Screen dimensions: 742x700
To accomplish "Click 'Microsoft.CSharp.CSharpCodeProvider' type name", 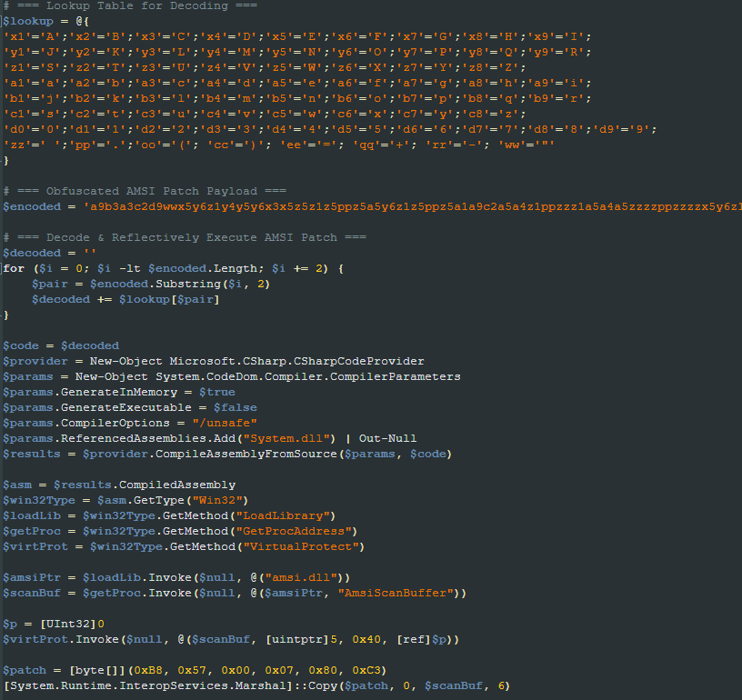I will coord(296,361).
